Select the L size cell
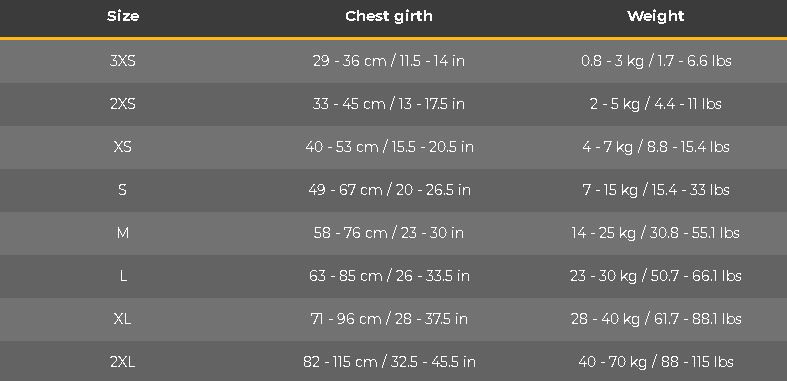This screenshot has width=787, height=381. [123, 276]
